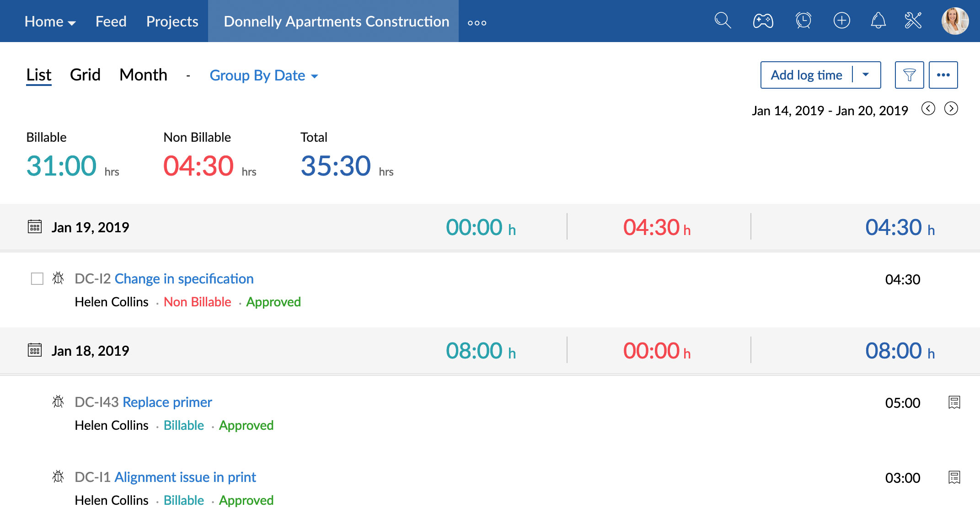Expand the Add log time arrow

(x=866, y=75)
